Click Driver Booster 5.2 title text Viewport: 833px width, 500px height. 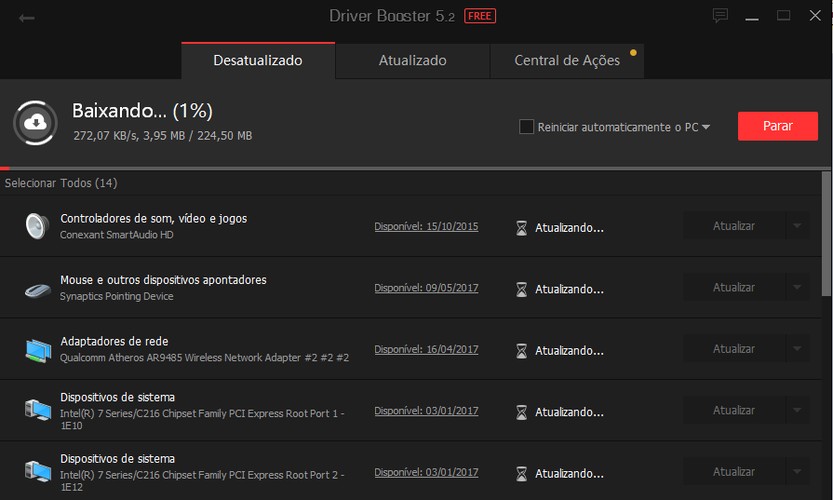[x=392, y=16]
